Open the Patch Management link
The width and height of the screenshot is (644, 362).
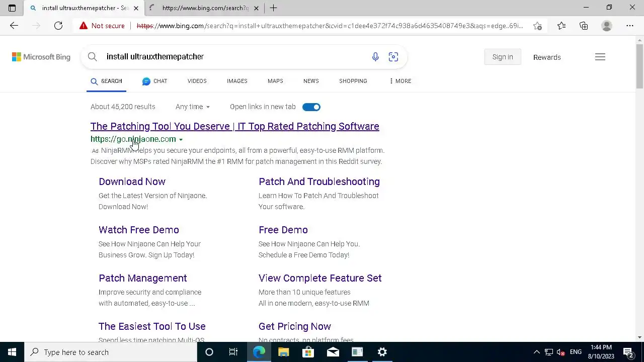[143, 278]
